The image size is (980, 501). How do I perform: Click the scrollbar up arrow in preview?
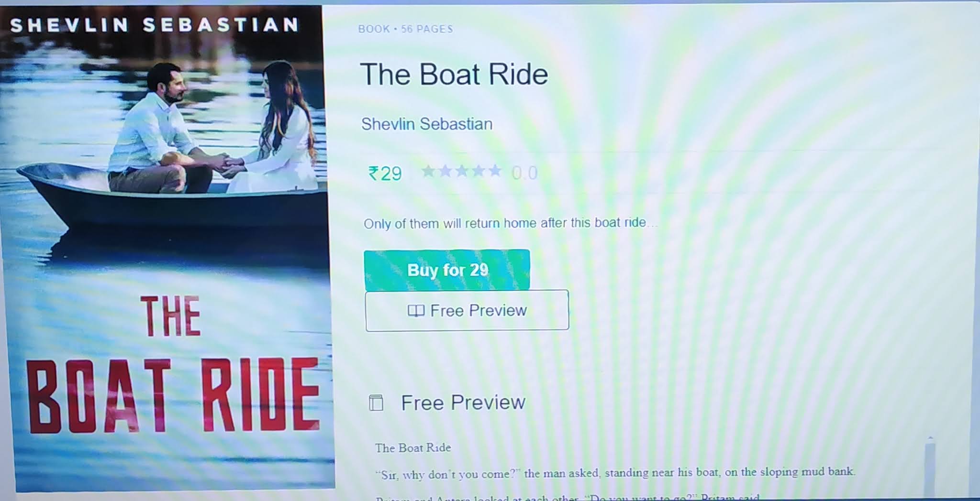tap(930, 438)
